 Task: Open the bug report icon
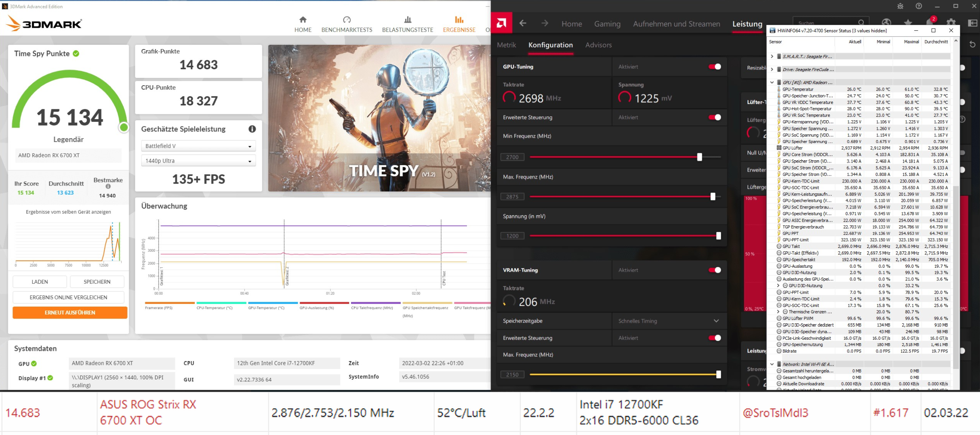900,6
